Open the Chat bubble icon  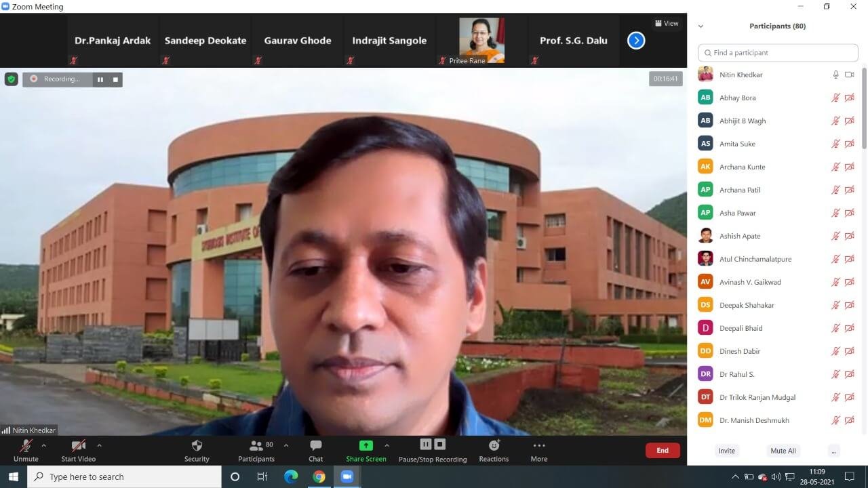pos(316,445)
